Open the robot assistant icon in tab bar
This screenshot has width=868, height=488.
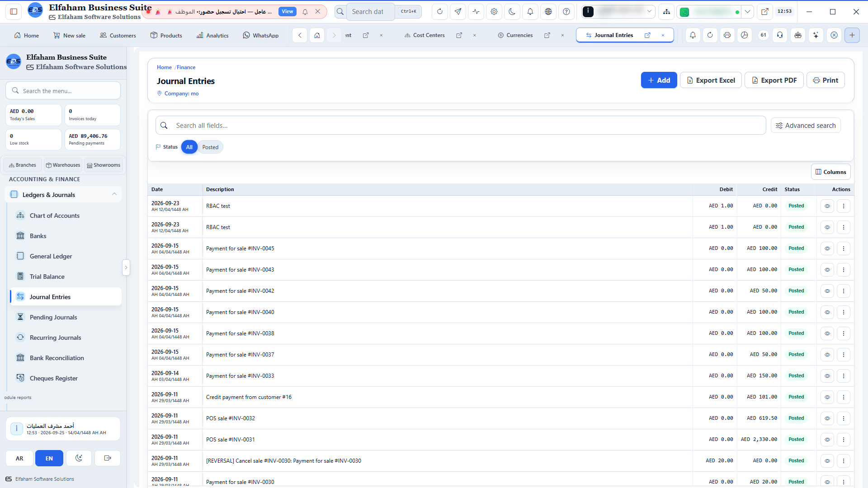[x=798, y=35]
